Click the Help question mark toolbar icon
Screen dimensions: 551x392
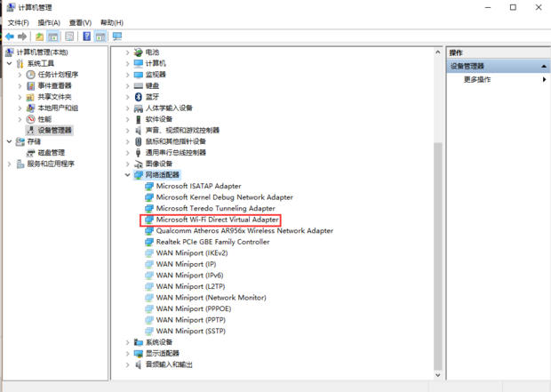click(x=86, y=36)
